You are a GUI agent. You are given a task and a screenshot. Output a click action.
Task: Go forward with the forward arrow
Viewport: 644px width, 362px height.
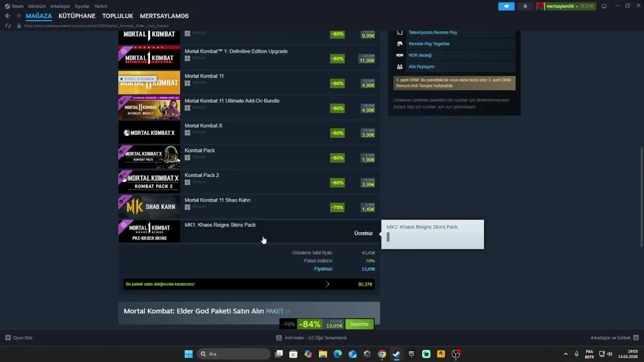(18, 16)
